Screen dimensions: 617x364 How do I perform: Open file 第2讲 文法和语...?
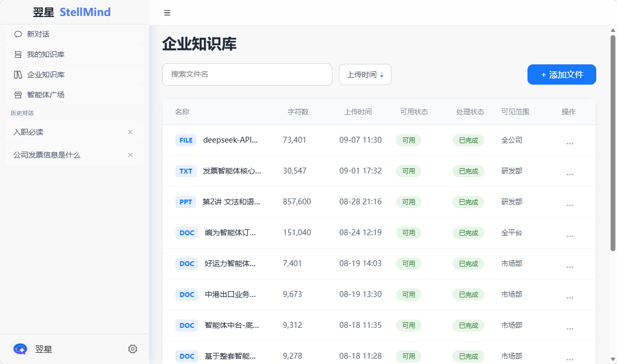(x=231, y=202)
